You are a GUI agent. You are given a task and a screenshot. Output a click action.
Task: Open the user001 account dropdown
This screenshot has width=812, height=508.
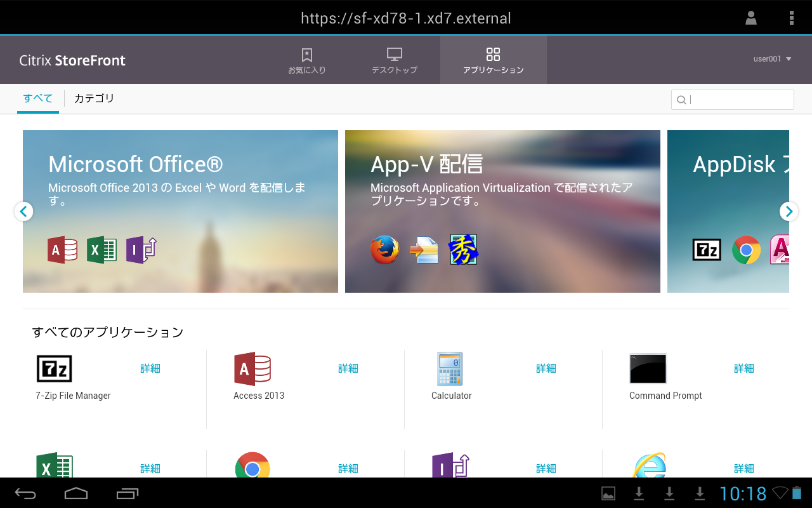tap(772, 59)
